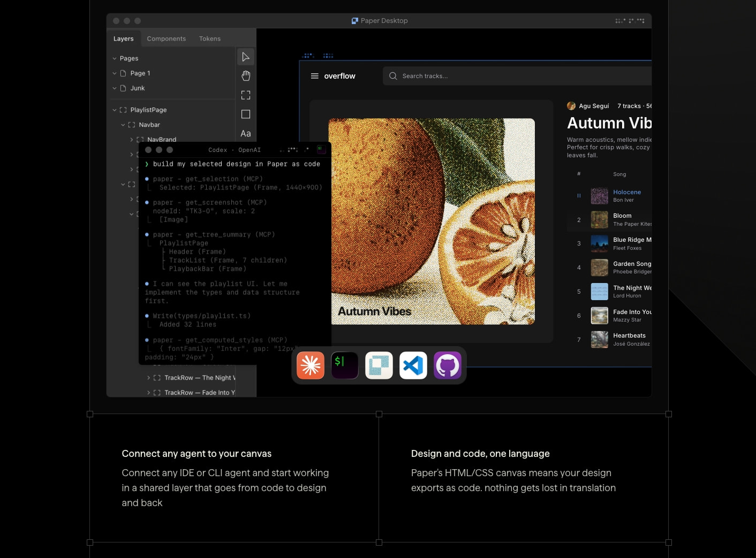This screenshot has width=756, height=558.
Task: Select the Aa text tool
Action: click(x=246, y=134)
